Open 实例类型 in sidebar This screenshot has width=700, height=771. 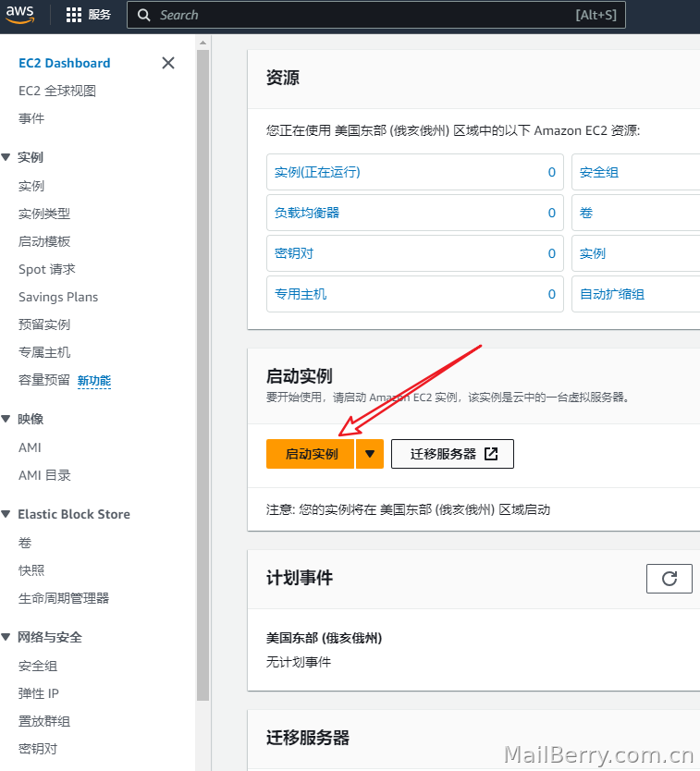click(x=44, y=214)
